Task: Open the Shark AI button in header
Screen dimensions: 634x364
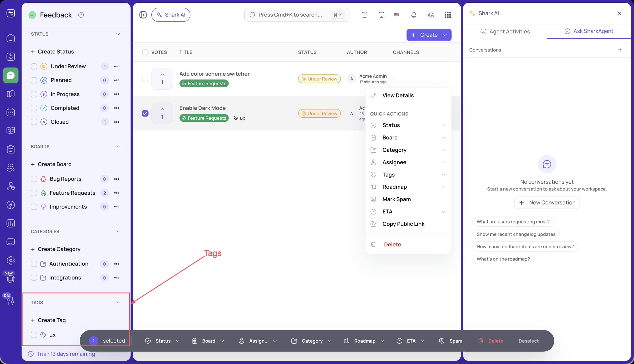Action: coord(171,15)
